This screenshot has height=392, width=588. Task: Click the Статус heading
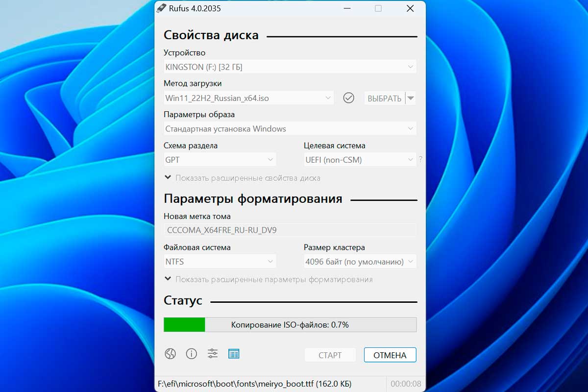click(x=183, y=300)
